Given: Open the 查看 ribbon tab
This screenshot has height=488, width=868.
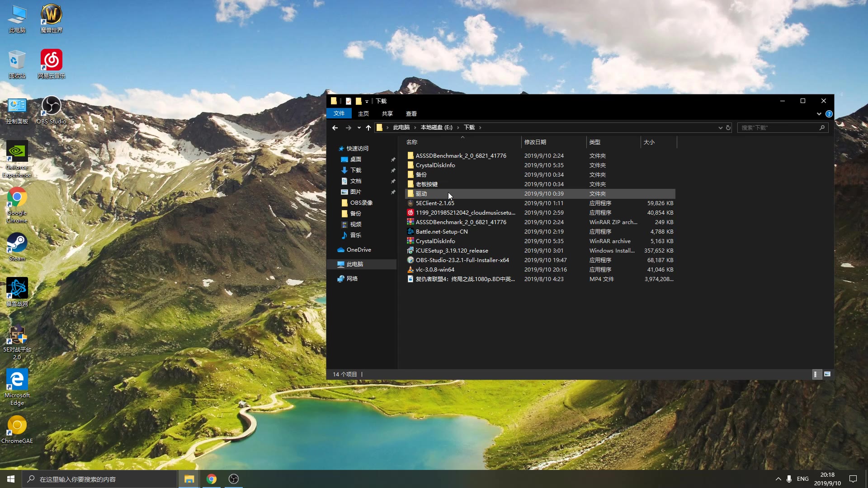Looking at the screenshot, I should tap(411, 114).
